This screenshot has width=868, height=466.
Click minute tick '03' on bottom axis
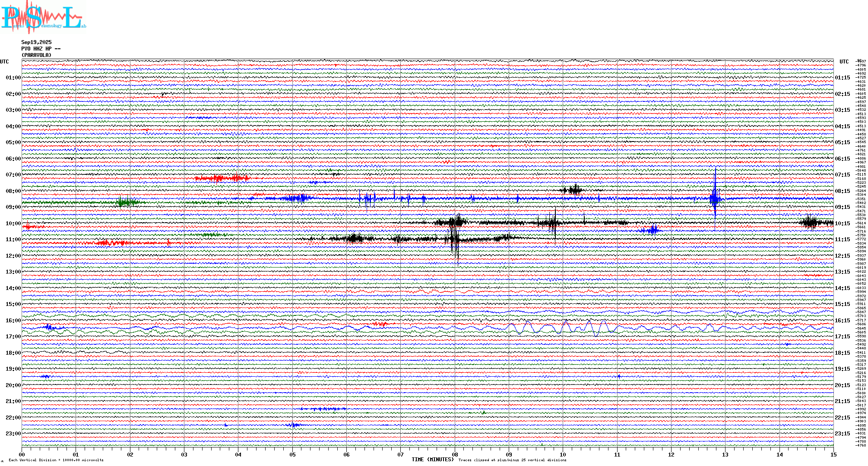[184, 455]
